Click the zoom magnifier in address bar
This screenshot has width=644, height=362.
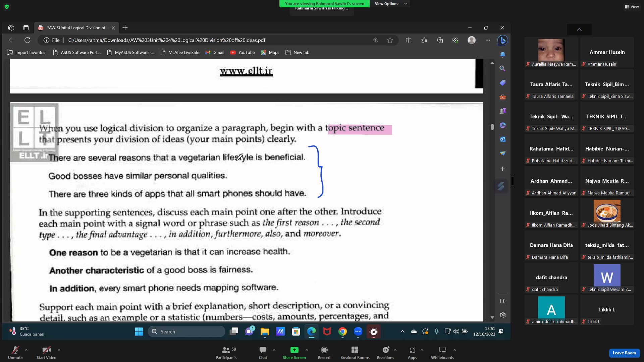point(376,40)
